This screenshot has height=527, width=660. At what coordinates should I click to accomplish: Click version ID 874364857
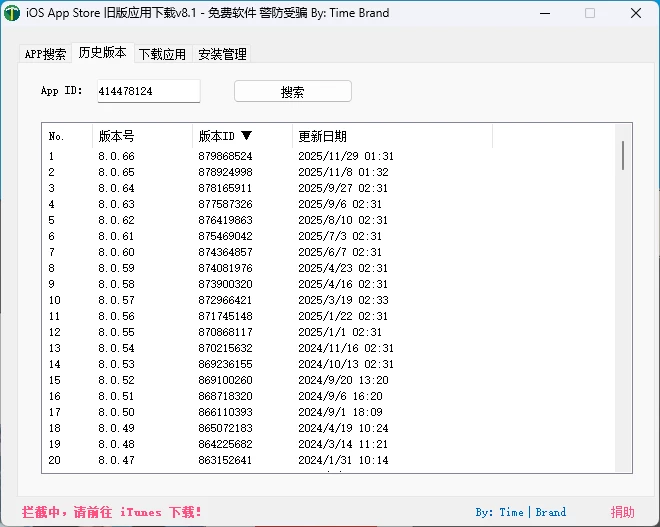point(225,252)
